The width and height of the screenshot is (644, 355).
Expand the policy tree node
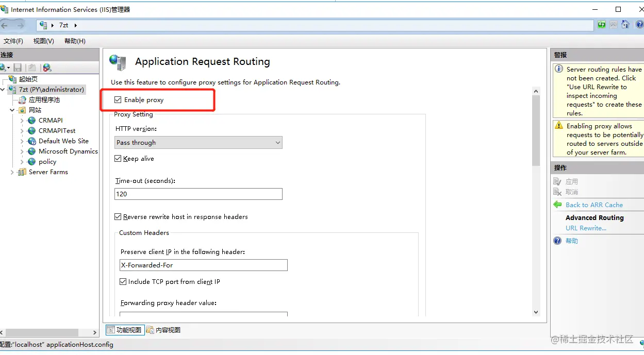tap(22, 161)
